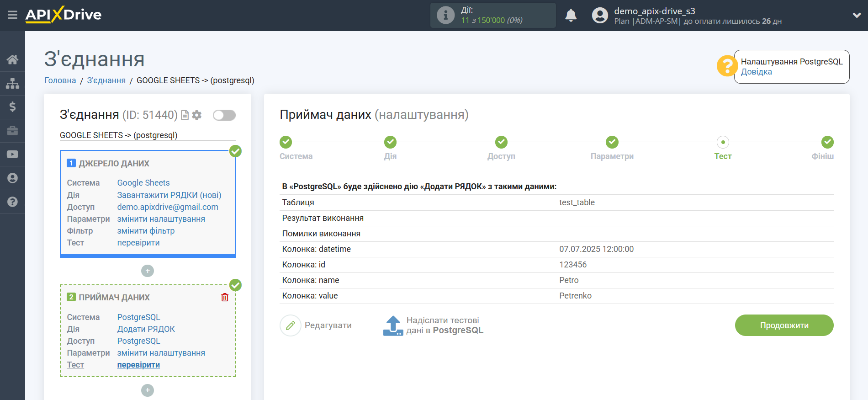This screenshot has height=400, width=868.
Task: Toggle the connection on/off switch
Action: pos(224,115)
